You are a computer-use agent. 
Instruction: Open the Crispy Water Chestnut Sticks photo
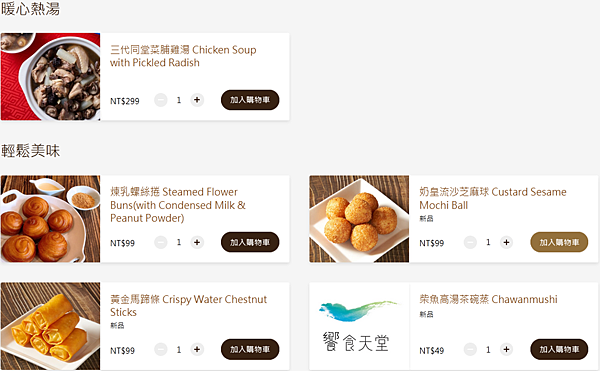(51, 326)
